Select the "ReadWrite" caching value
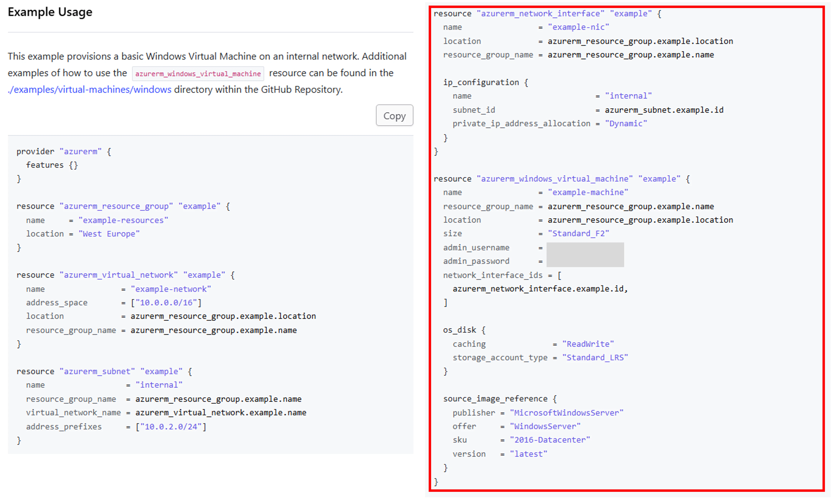The image size is (838, 504). click(x=588, y=344)
